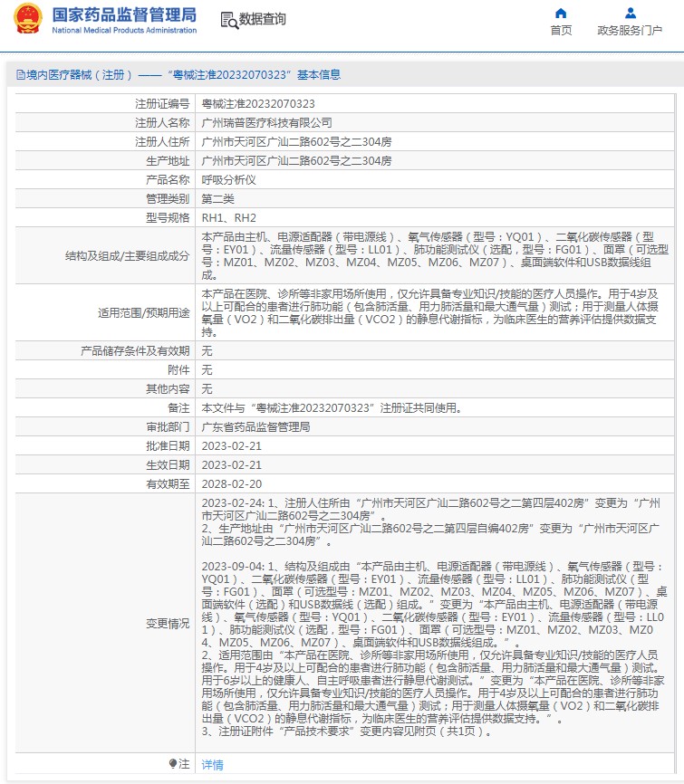Screen dimensions: 684x784
Task: Click the 首页 home icon
Action: [561, 14]
